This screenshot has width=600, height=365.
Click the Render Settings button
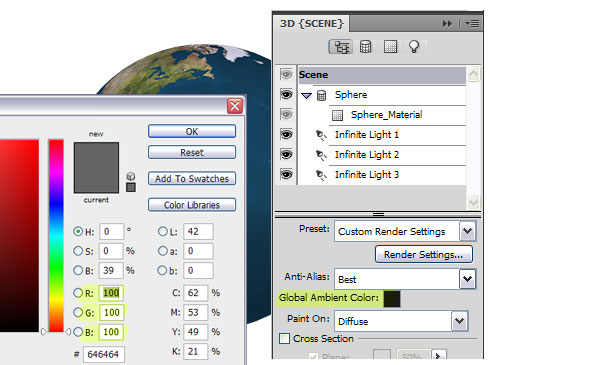pyautogui.click(x=424, y=254)
